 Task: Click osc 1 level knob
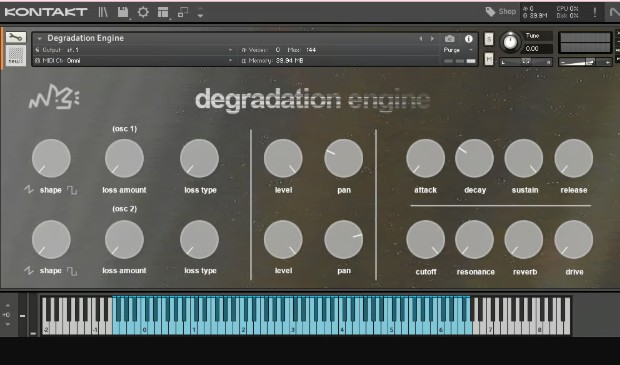[283, 158]
